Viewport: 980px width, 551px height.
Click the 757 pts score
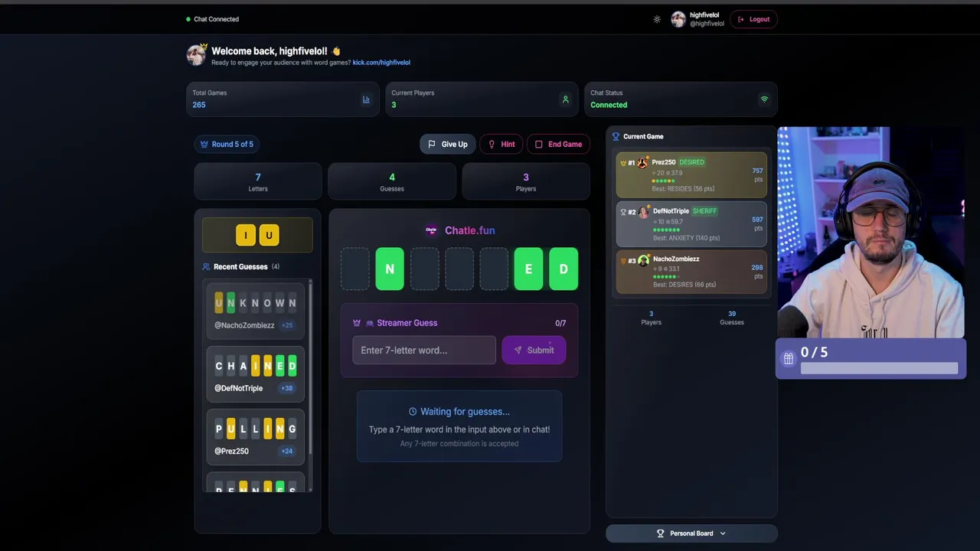[x=757, y=174]
